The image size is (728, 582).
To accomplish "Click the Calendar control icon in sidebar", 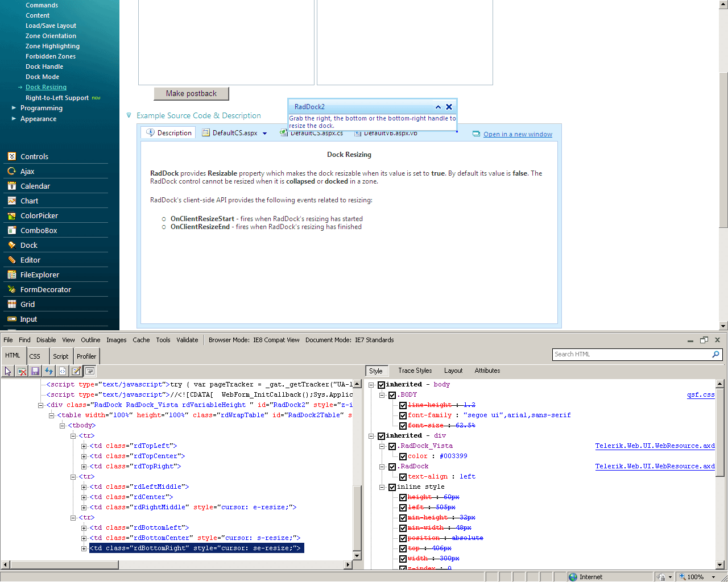I will pyautogui.click(x=11, y=186).
